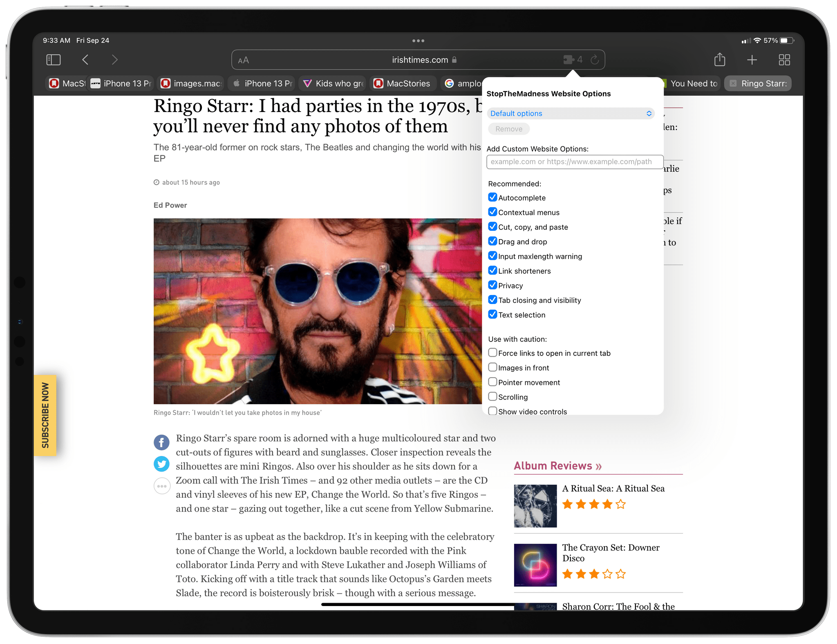837x644 pixels.
Task: Enable Show video controls
Action: click(493, 411)
